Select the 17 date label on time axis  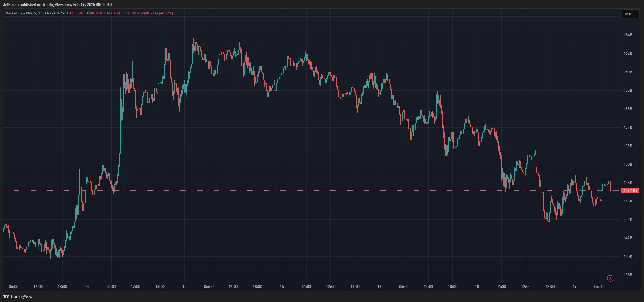coord(380,287)
